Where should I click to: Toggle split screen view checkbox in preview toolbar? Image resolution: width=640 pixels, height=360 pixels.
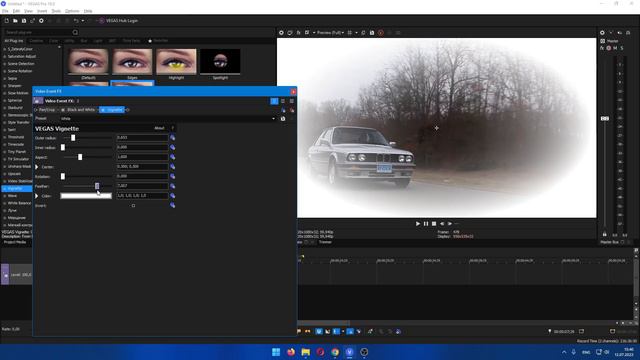307,33
